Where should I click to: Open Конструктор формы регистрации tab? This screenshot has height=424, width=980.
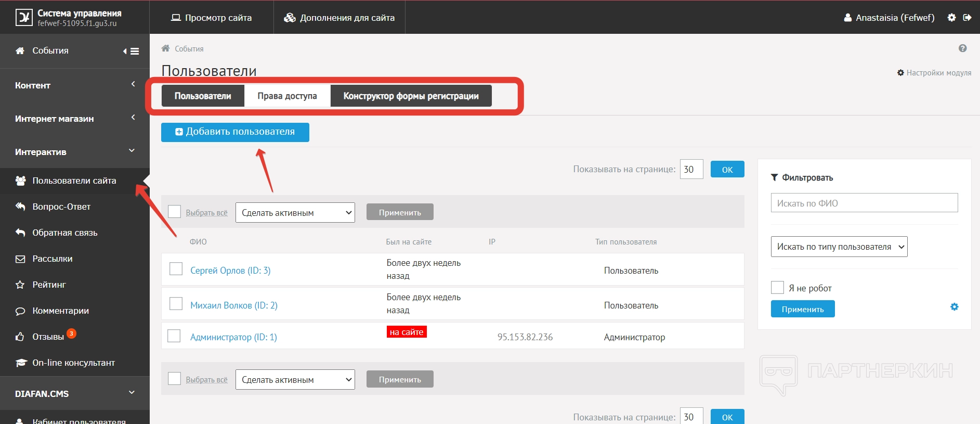(411, 96)
